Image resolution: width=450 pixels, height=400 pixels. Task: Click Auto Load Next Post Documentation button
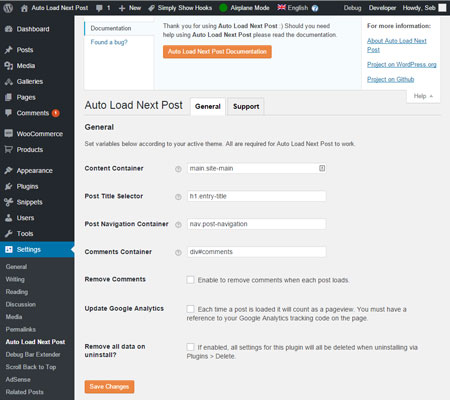point(217,52)
